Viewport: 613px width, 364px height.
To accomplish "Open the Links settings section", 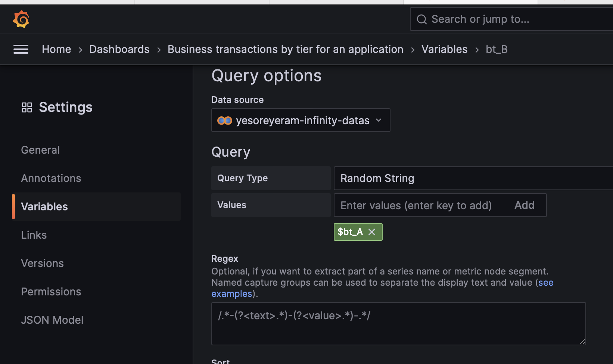I will pos(34,235).
